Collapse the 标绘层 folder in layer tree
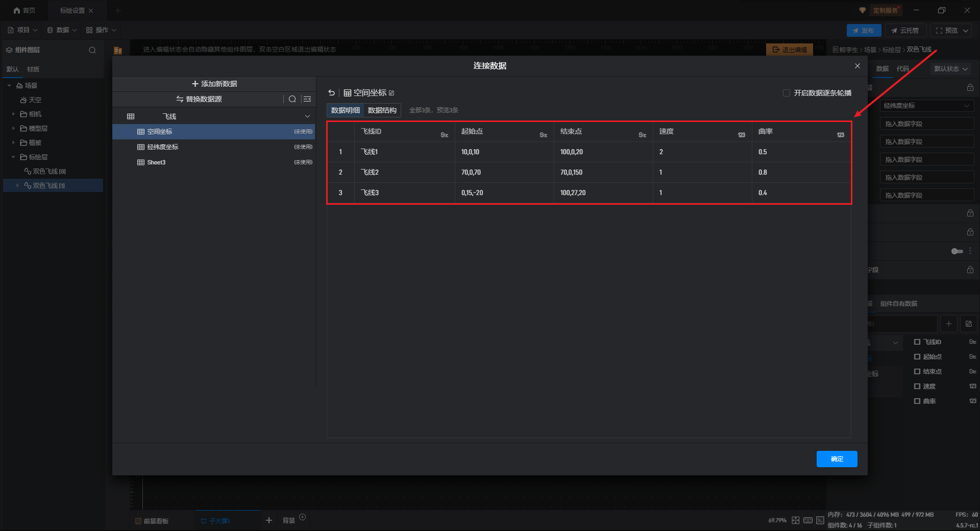 (13, 157)
